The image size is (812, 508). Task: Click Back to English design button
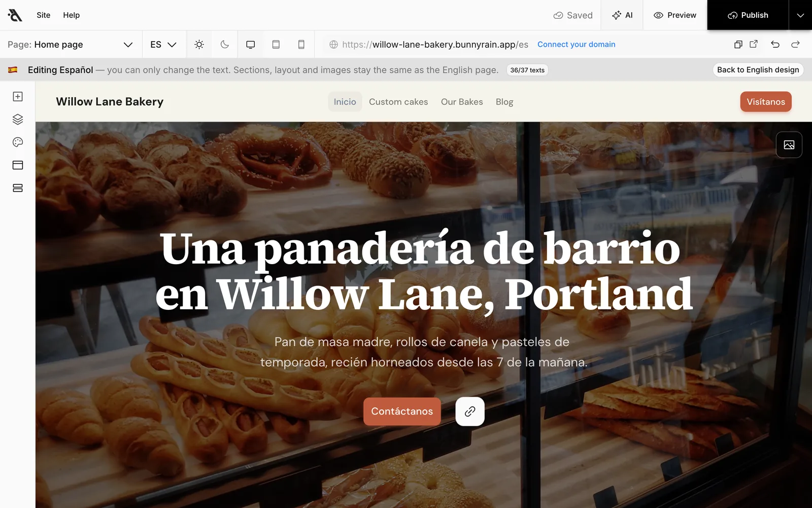pyautogui.click(x=758, y=70)
